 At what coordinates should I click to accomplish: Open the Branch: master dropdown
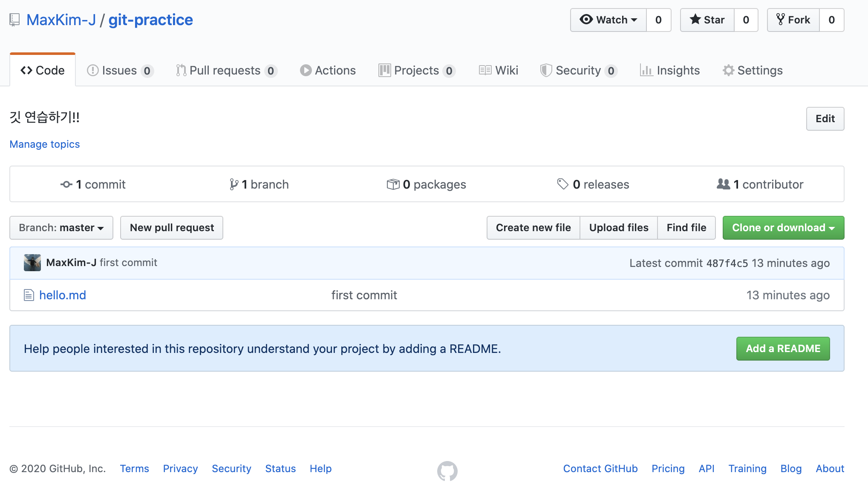[x=61, y=228]
